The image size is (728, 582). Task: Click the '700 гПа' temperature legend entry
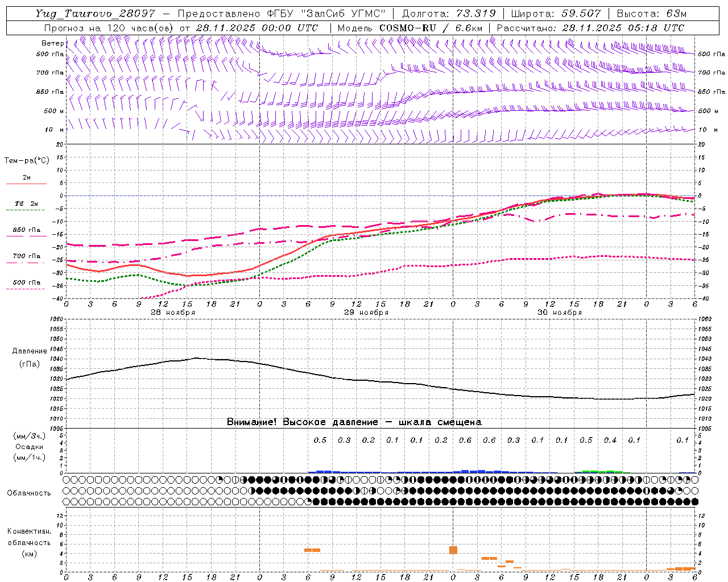click(26, 256)
